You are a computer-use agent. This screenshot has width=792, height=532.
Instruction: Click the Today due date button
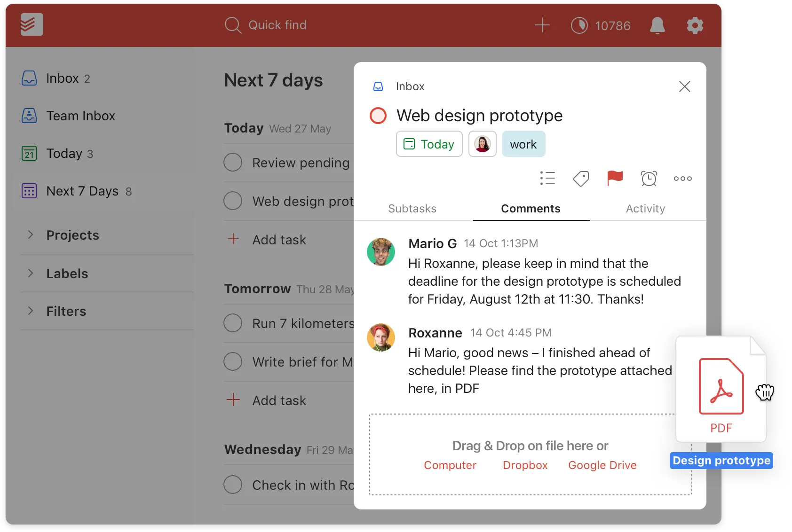[x=429, y=144]
